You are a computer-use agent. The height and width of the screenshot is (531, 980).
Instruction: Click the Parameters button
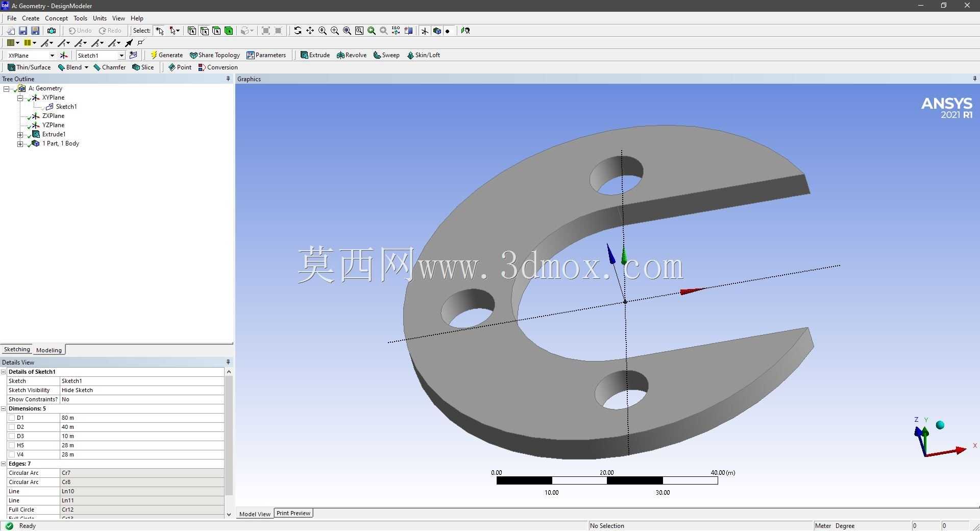266,55
